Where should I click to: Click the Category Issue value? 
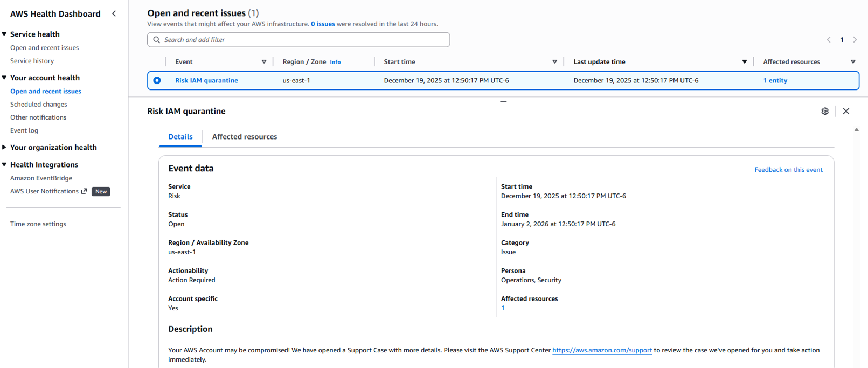point(508,252)
